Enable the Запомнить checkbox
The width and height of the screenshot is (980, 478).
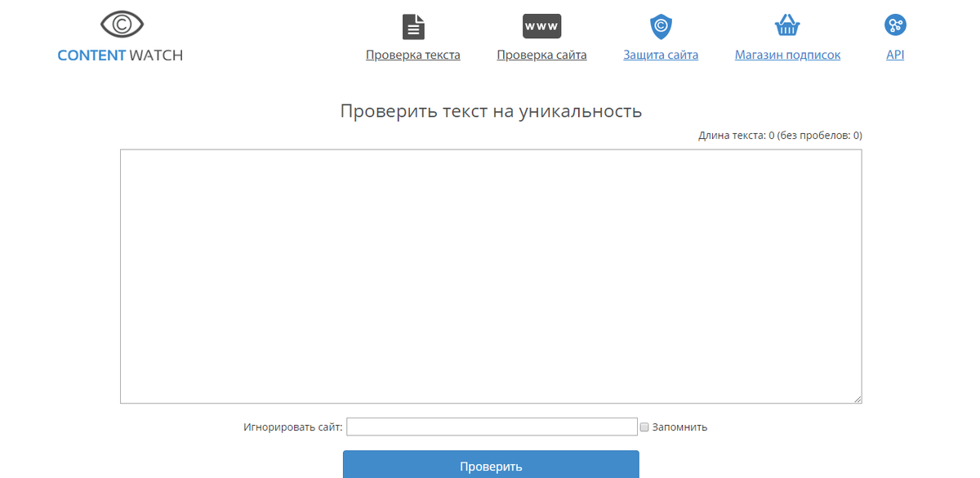click(644, 427)
